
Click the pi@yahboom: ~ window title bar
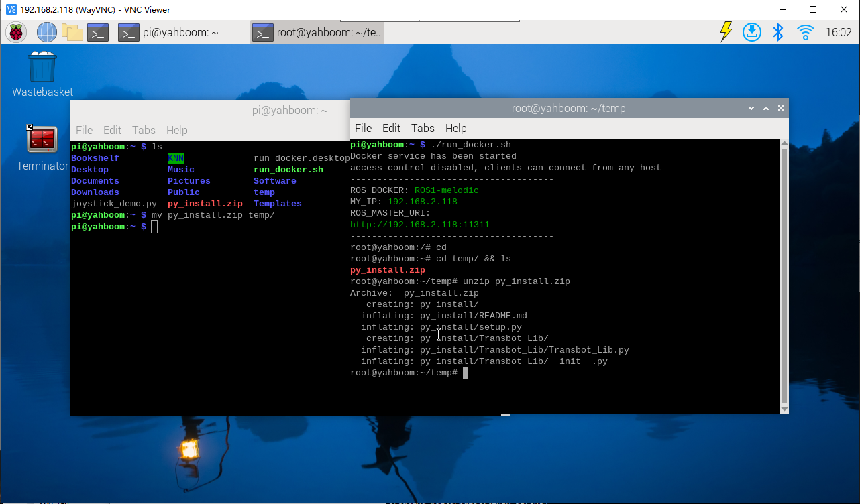click(210, 111)
